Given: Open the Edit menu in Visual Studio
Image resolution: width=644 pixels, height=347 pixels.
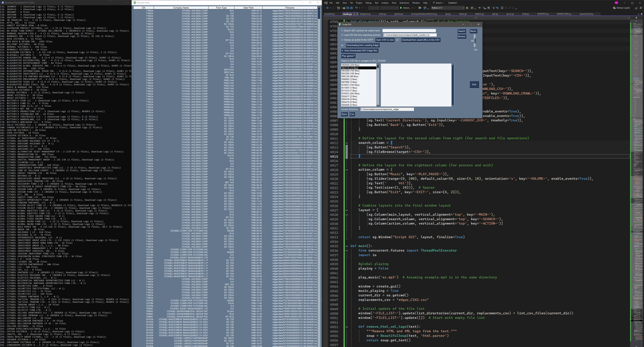Looking at the screenshot, I should tap(337, 3).
